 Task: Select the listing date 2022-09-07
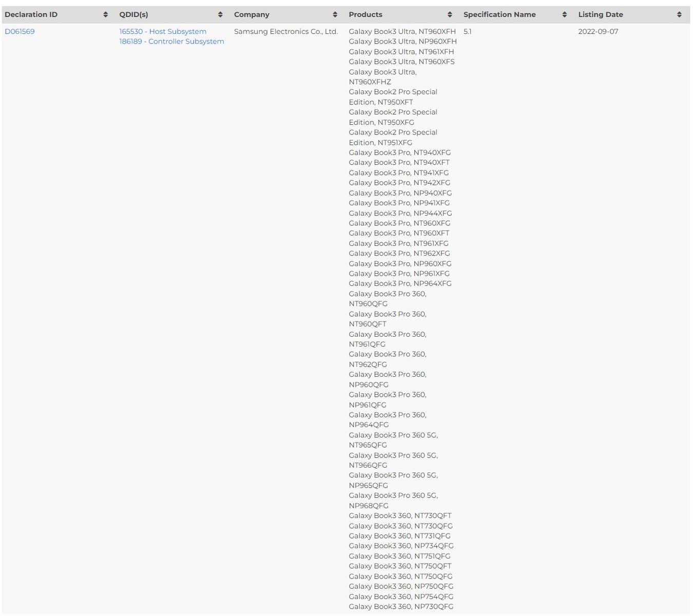point(598,31)
